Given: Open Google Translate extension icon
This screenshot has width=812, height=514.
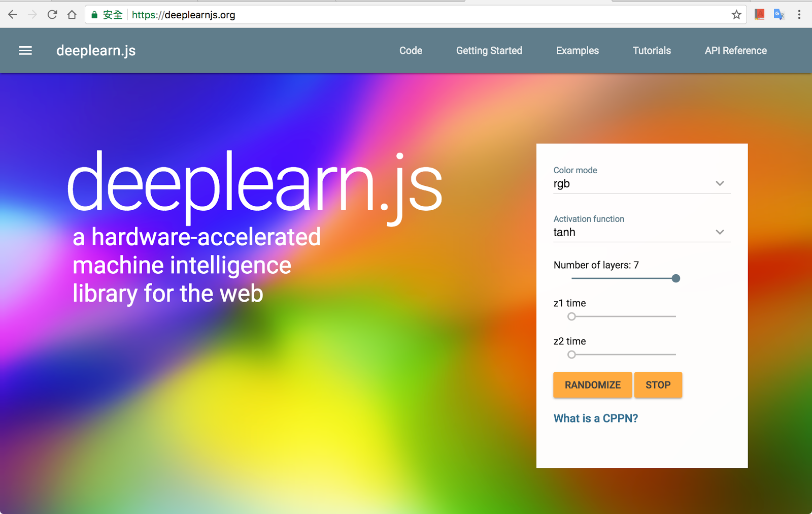Looking at the screenshot, I should (x=779, y=15).
